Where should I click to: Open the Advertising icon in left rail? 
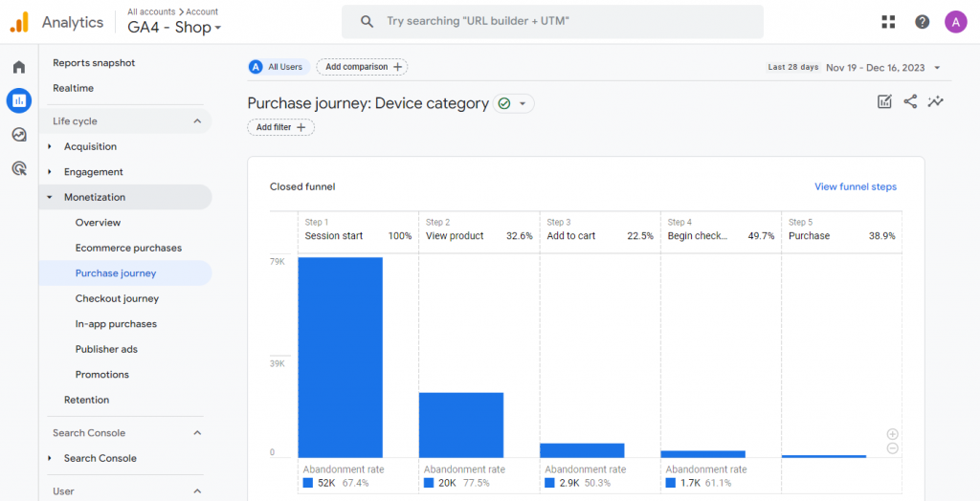(19, 169)
